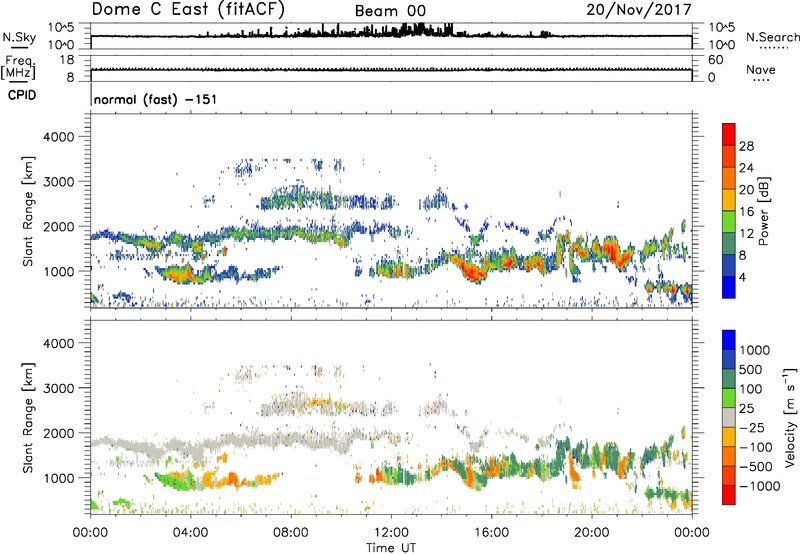Image resolution: width=800 pixels, height=554 pixels.
Task: Click the 'Freq. [MHz]' axis label
Action: coord(18,68)
